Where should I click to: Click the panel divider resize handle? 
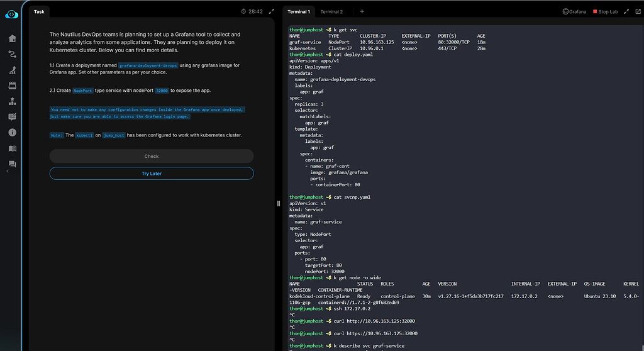tap(279, 203)
